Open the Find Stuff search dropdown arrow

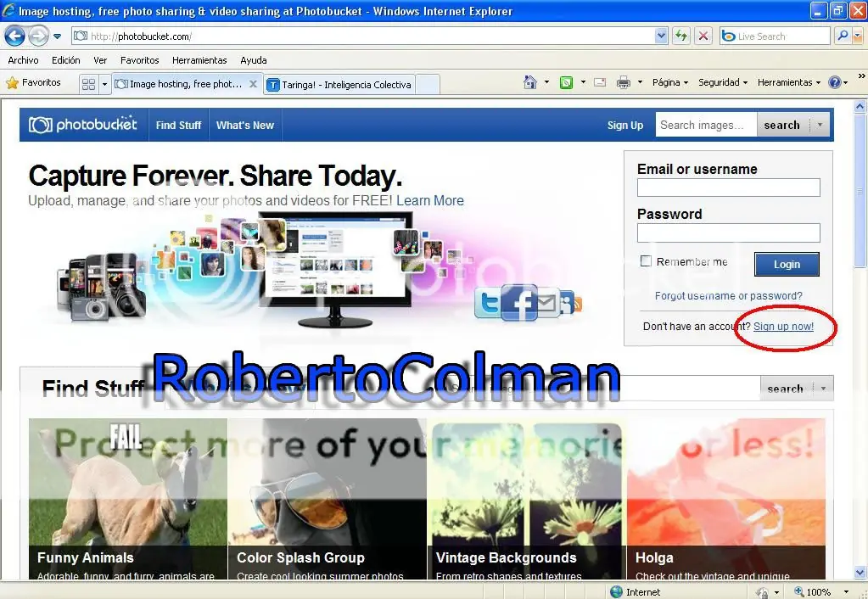click(x=823, y=389)
